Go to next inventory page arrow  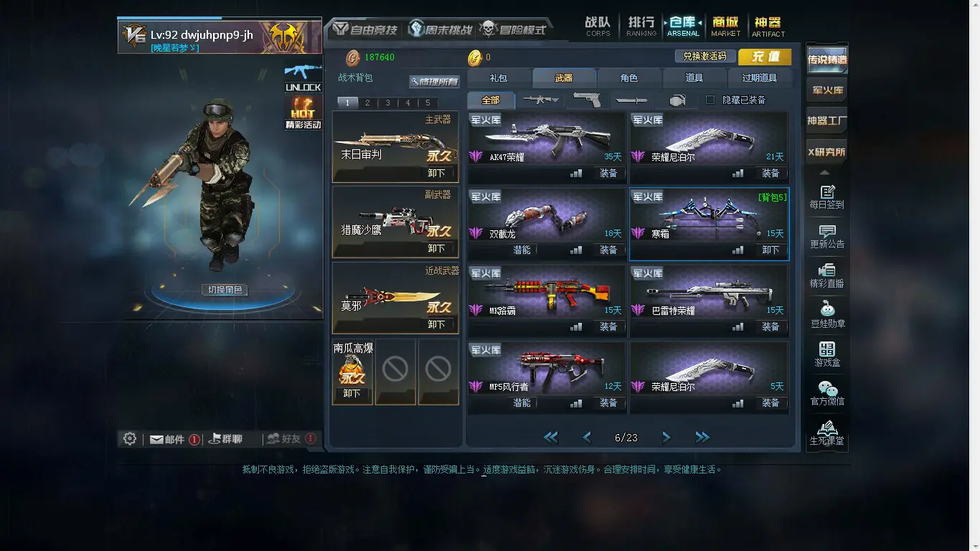(x=666, y=437)
